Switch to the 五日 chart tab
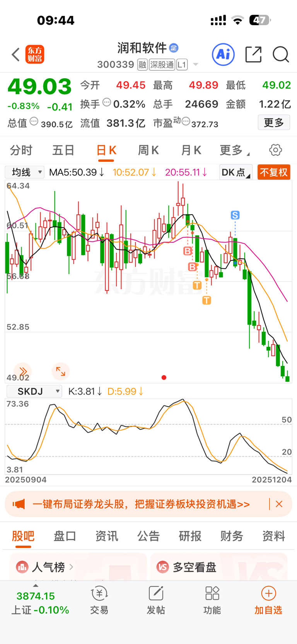Screen dimensions: 297x644 click(x=63, y=150)
